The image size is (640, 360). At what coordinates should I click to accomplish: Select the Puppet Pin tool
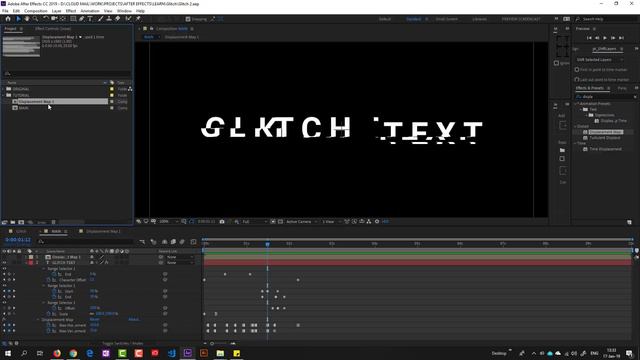pos(138,19)
